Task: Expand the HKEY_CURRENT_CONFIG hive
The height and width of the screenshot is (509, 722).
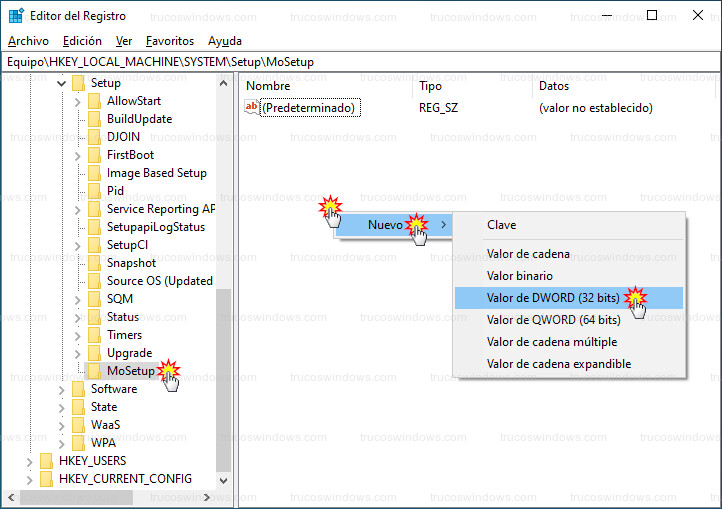Action: pos(30,479)
